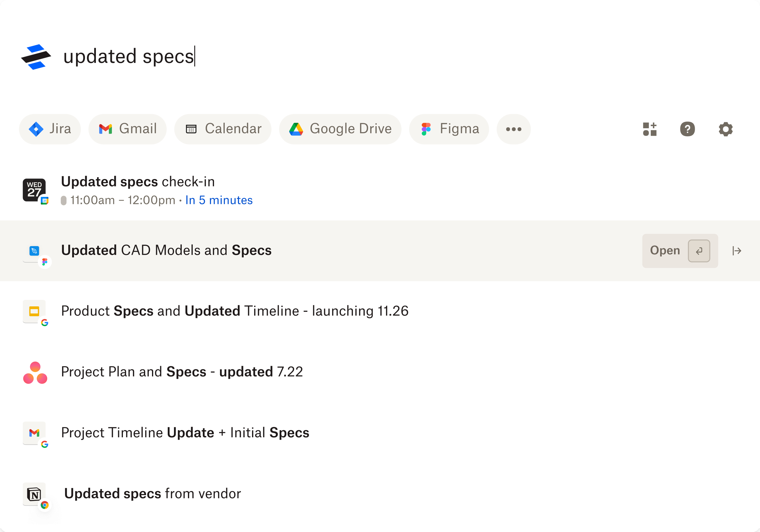This screenshot has width=760, height=532.
Task: Expand details panel arrow for CAD Models
Action: point(737,251)
